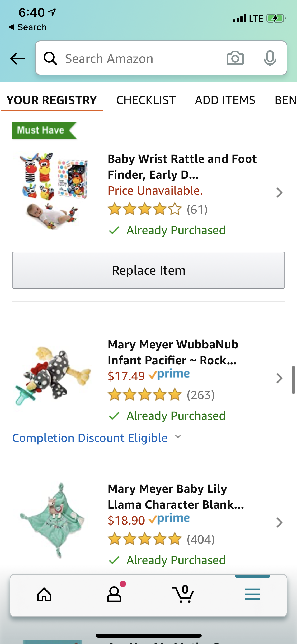Switch to the ADD ITEMS tab
This screenshot has height=644, width=297.
[225, 100]
